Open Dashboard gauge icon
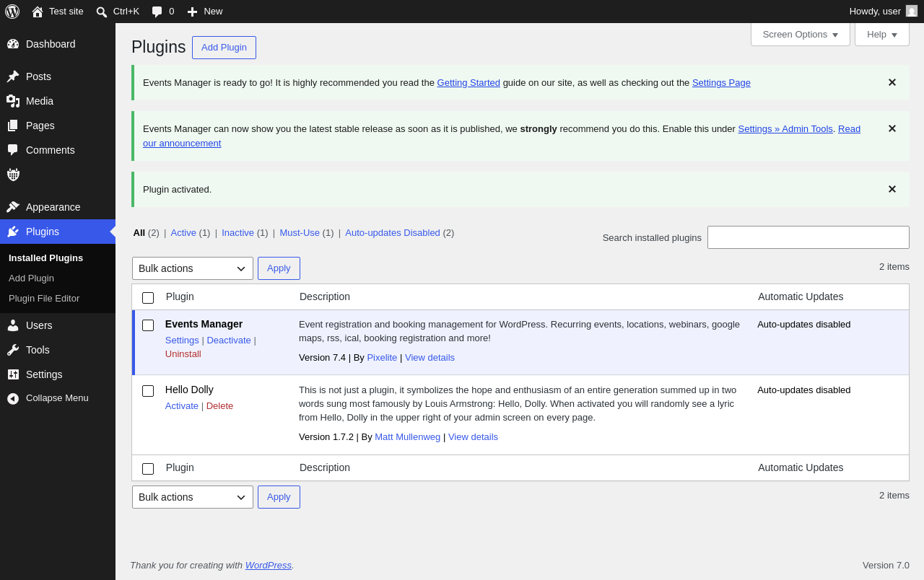924x580 pixels. tap(13, 44)
